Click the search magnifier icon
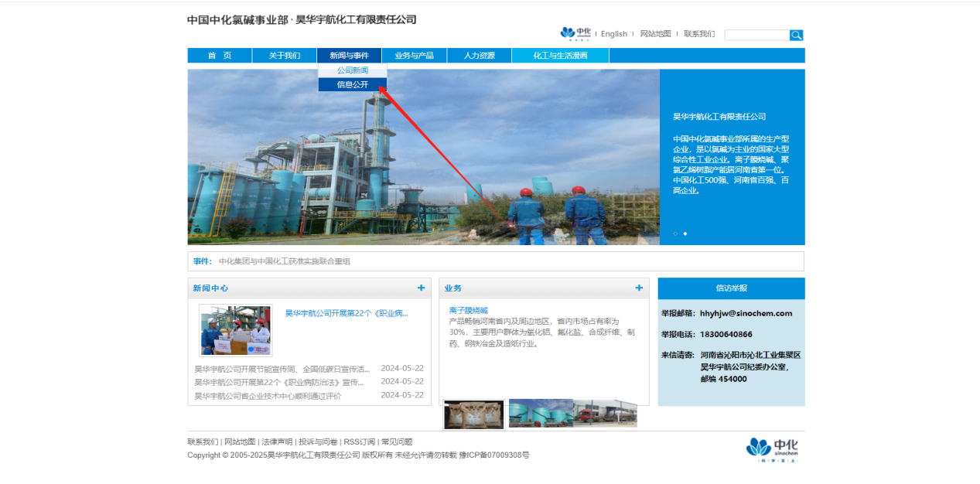980x484 pixels. (x=796, y=35)
